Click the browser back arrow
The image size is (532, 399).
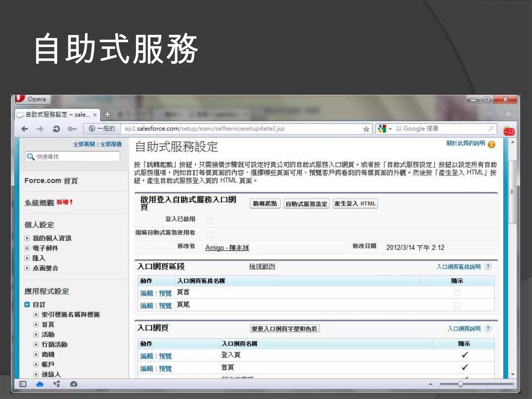tap(25, 129)
